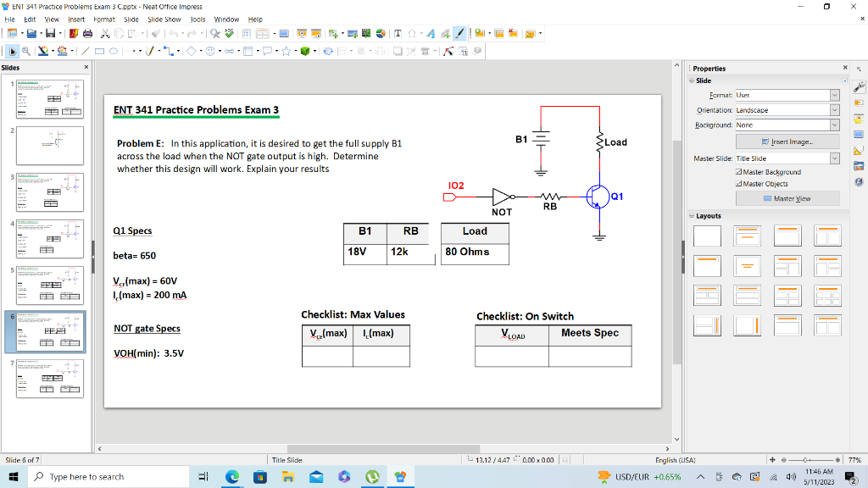This screenshot has width=868, height=488.
Task: Select the Clone Formatting paintbrush tool
Action: (155, 34)
